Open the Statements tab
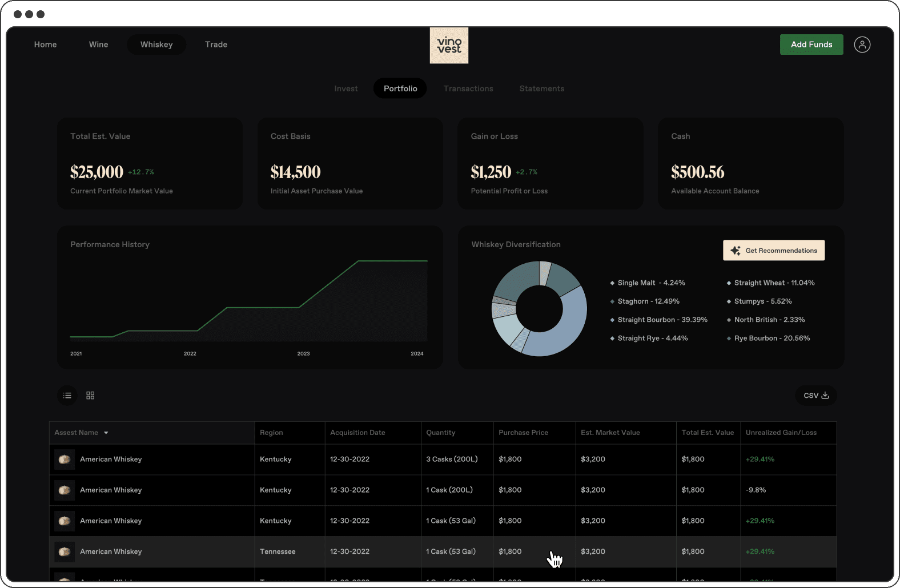Viewport: 900px width, 588px height. coord(542,88)
